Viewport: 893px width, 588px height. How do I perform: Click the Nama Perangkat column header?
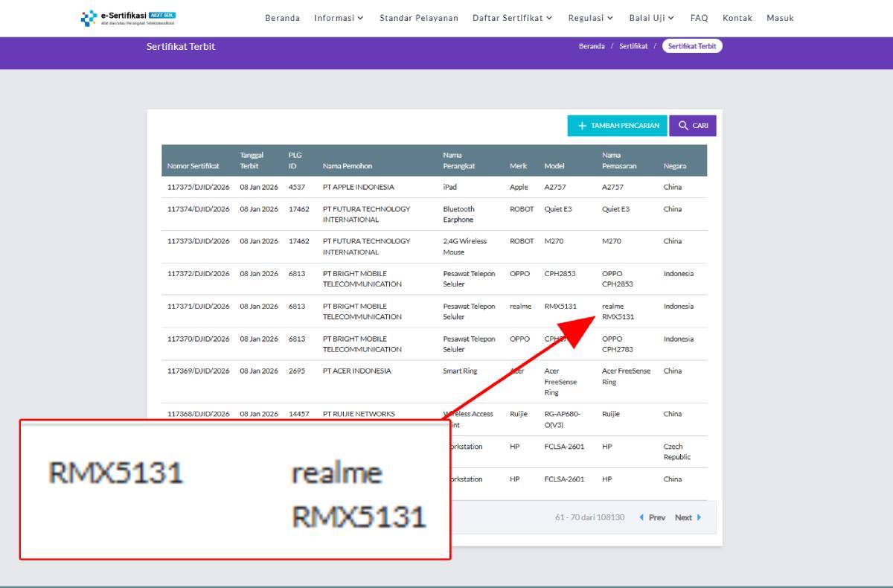tap(459, 161)
